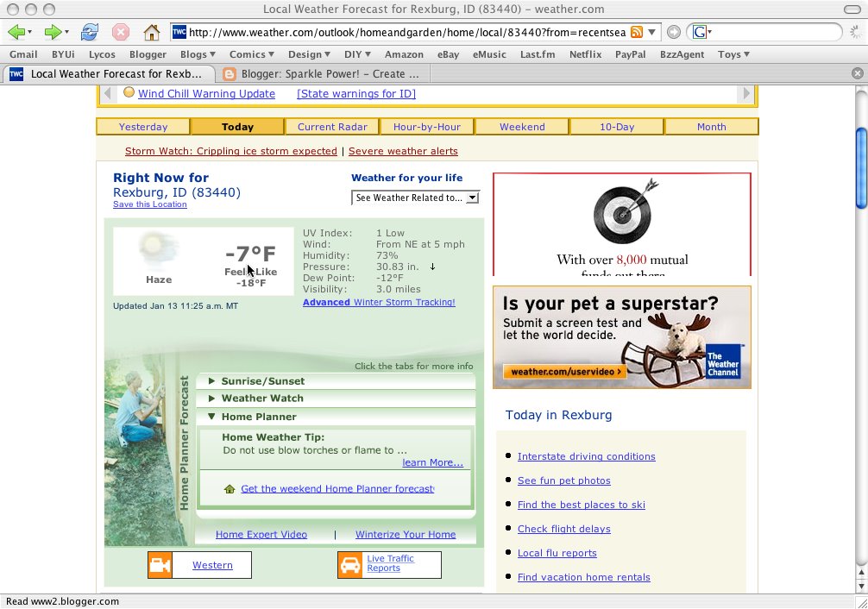Viewport: 868px width, 609px height.
Task: Click the Haze weather condition icon
Action: point(158,249)
